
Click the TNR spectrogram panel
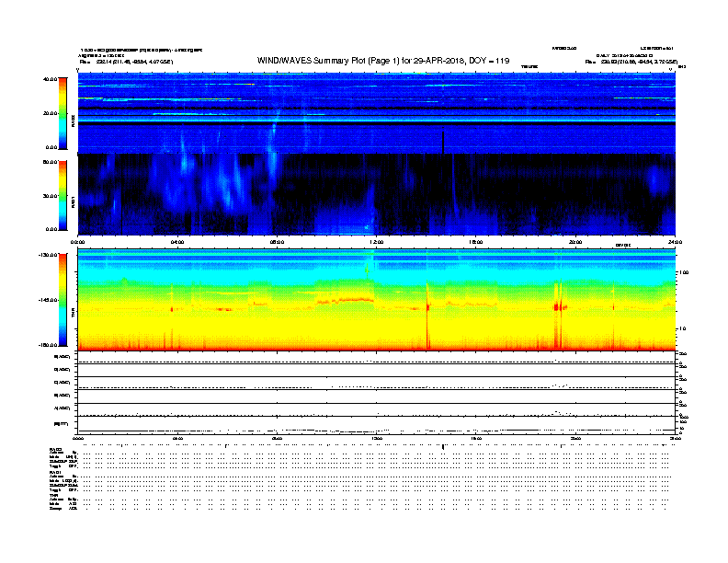[x=377, y=300]
